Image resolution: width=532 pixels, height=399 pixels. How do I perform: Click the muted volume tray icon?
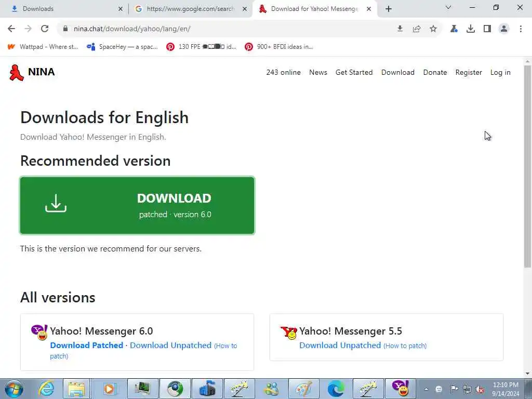click(x=480, y=390)
